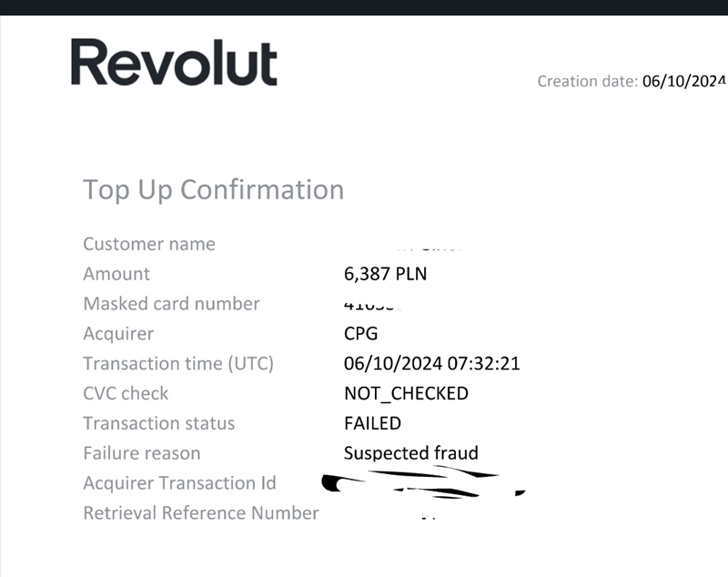
Task: Click the CVC check label
Action: click(126, 394)
